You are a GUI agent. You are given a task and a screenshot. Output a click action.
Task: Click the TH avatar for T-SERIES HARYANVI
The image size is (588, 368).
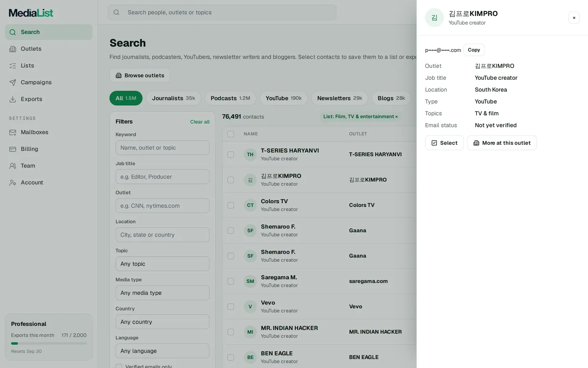tap(250, 155)
